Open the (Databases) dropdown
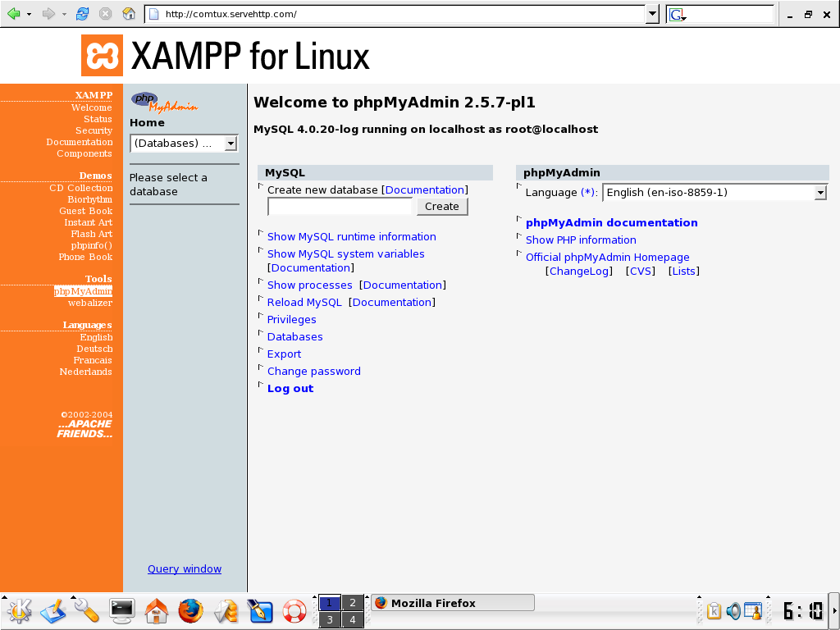840x630 pixels. click(x=184, y=143)
